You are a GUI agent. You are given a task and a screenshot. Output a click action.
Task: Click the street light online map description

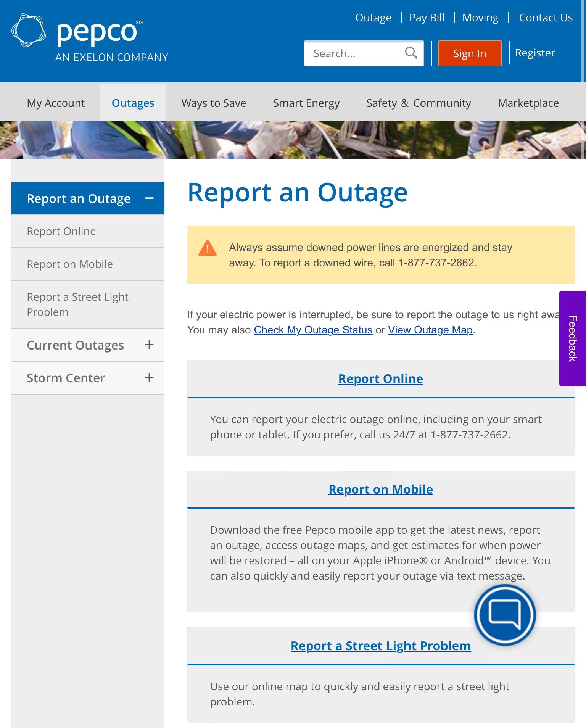[x=360, y=694]
